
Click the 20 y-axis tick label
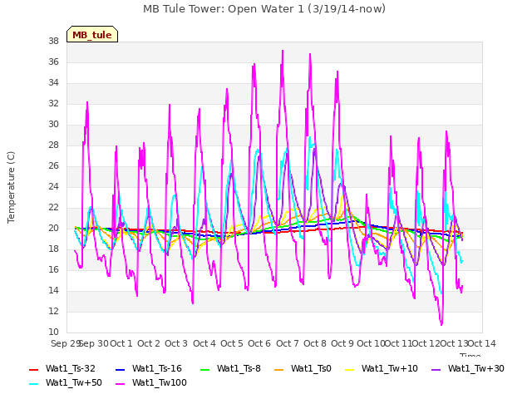[53, 228]
